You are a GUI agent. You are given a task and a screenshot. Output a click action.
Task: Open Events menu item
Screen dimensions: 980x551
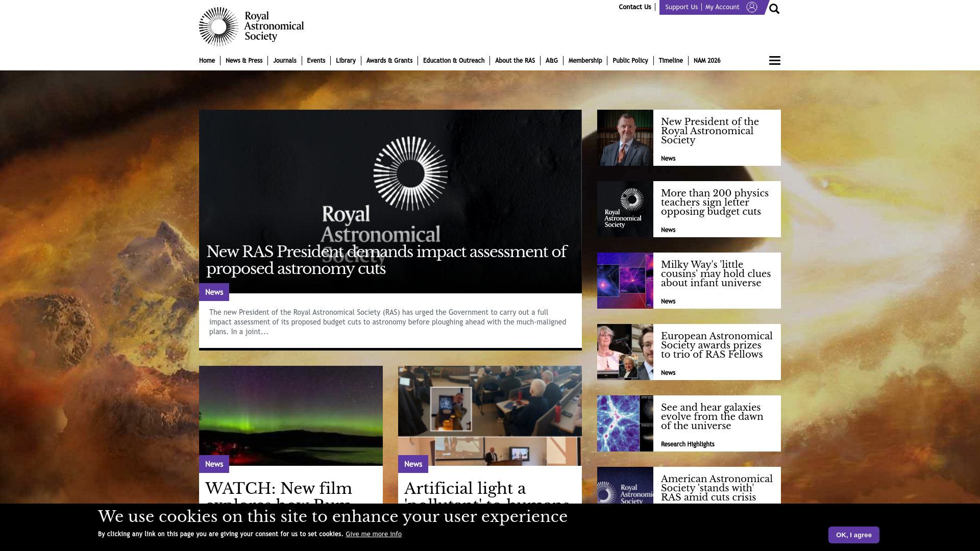(x=316, y=61)
